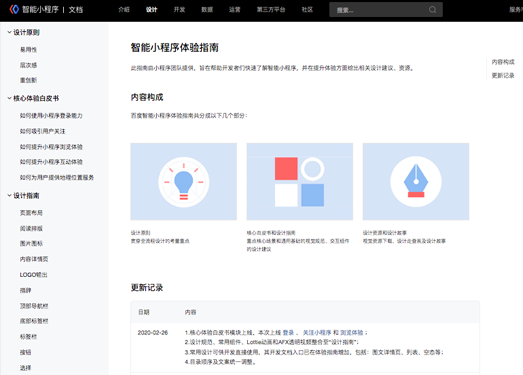Click the pen nib 设计资源 card image
Screen dimensions: 523x375
(416, 181)
